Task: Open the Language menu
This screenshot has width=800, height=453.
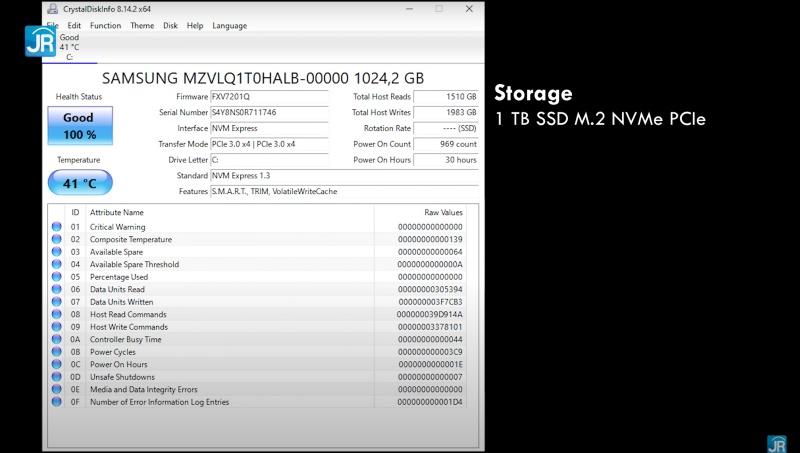Action: (229, 26)
